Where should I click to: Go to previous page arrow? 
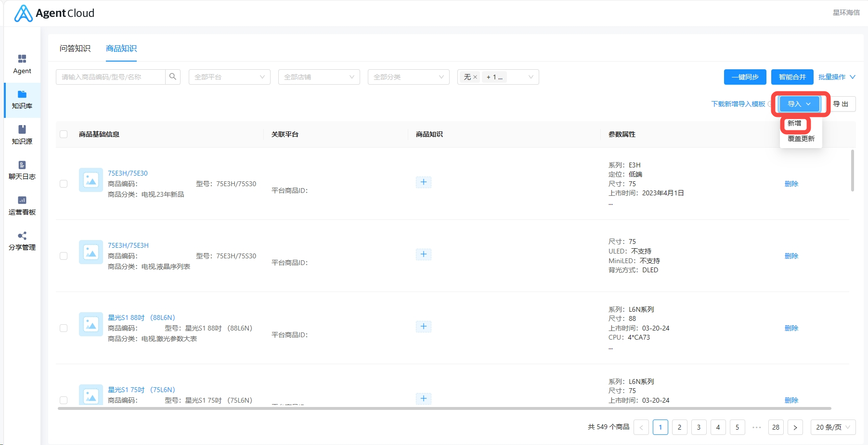[641, 427]
